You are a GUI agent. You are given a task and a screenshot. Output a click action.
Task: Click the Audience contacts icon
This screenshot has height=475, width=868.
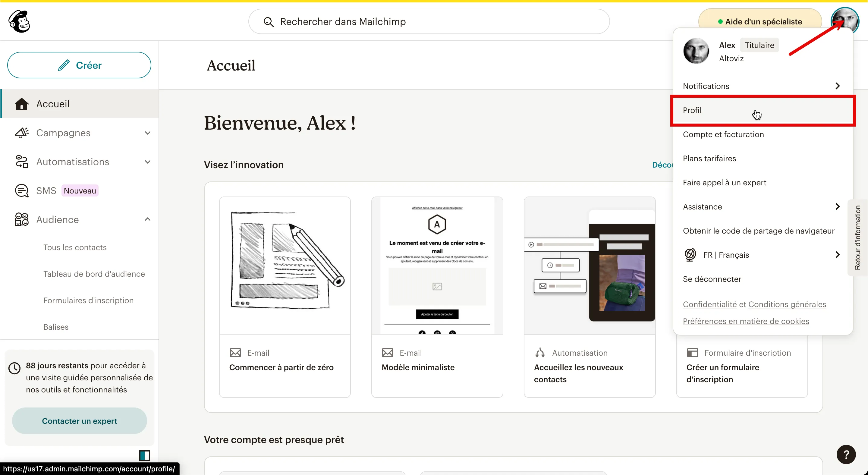(x=22, y=219)
